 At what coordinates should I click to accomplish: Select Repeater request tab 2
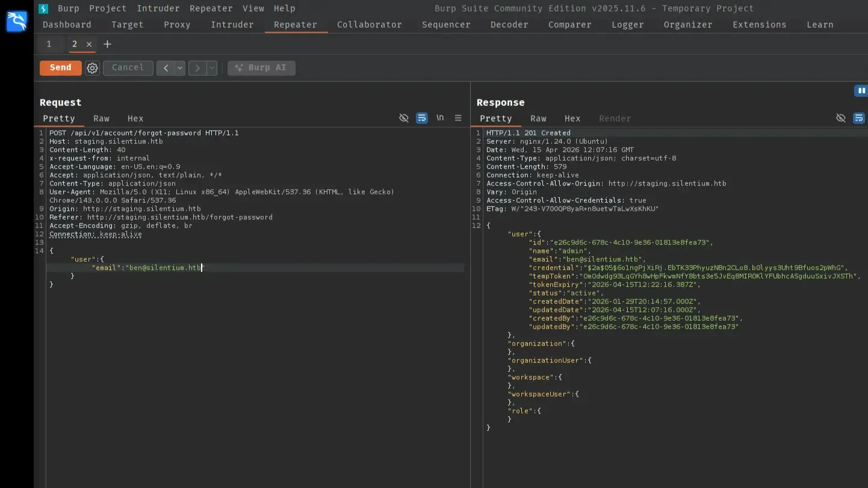click(75, 44)
